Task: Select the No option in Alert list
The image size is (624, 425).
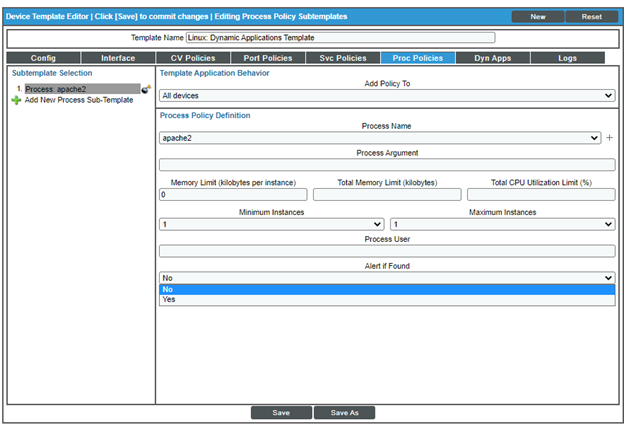Action: click(x=387, y=290)
